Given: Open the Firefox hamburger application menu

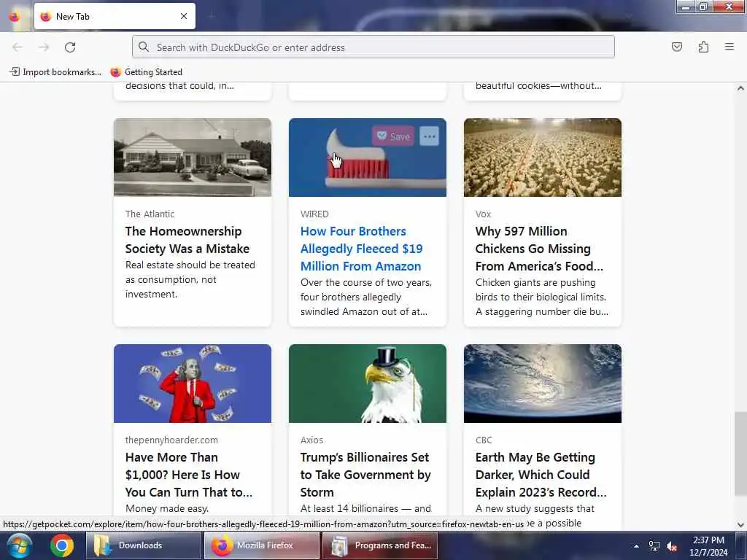Looking at the screenshot, I should click(729, 47).
